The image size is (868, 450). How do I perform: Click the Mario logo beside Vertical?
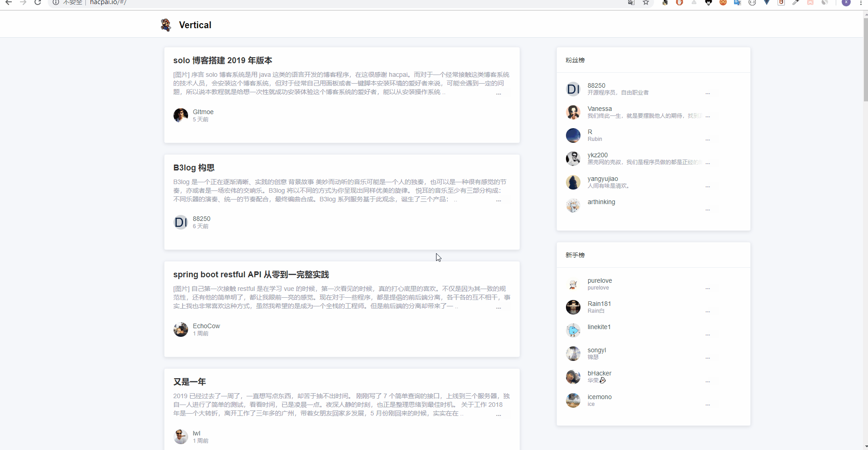[x=166, y=25]
